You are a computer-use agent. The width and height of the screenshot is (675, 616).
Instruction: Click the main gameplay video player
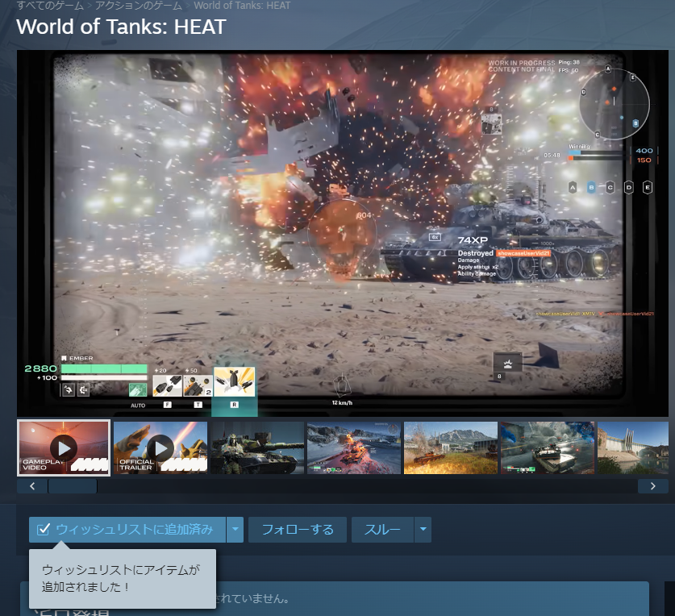click(343, 233)
